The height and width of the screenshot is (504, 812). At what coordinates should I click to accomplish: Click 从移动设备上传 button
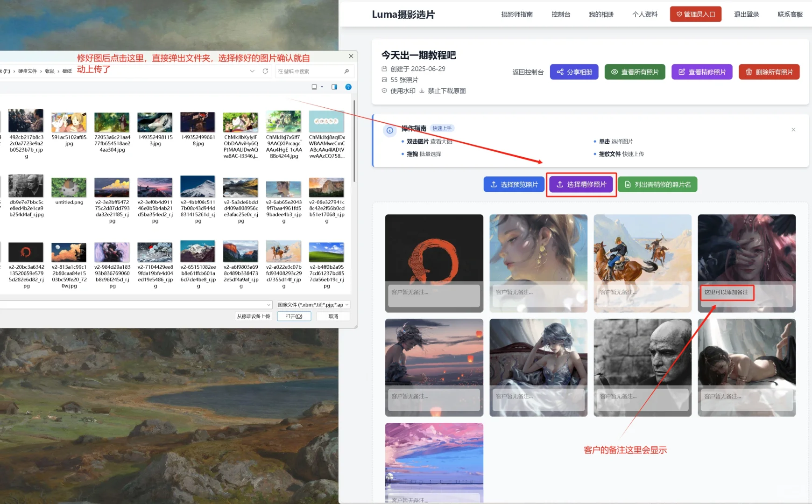pyautogui.click(x=254, y=316)
